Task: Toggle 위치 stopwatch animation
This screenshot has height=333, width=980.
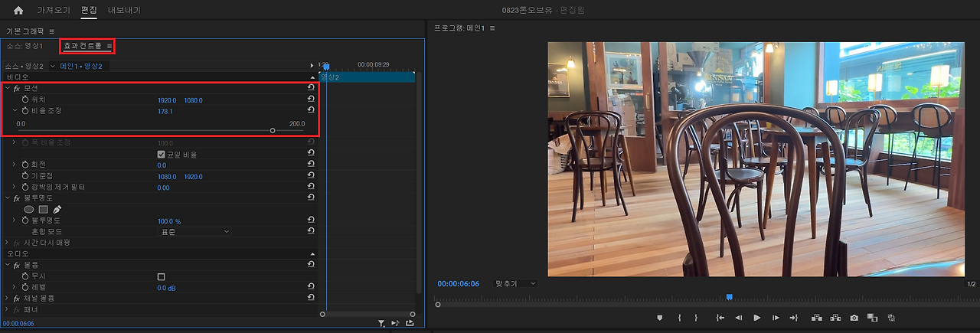Action: pos(25,100)
